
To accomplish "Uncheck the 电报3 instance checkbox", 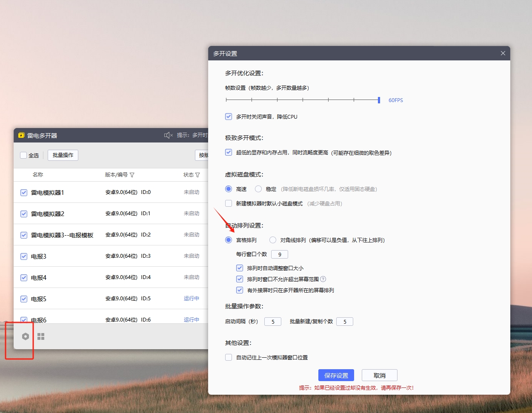I will point(24,256).
